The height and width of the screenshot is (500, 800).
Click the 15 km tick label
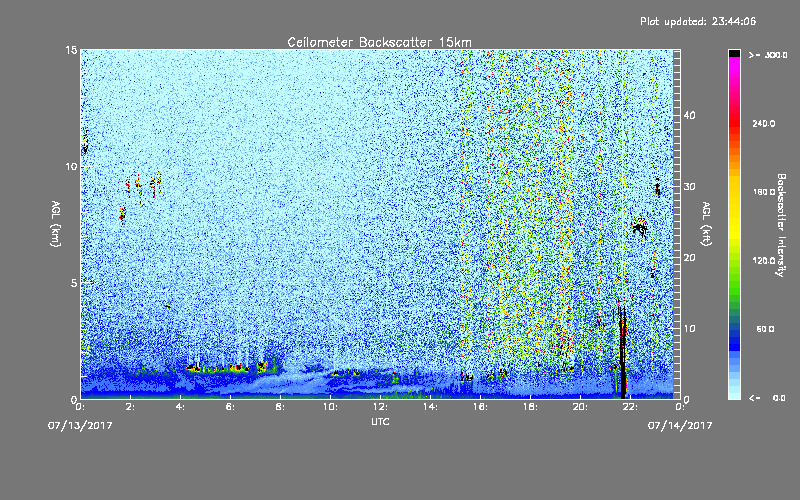point(71,50)
